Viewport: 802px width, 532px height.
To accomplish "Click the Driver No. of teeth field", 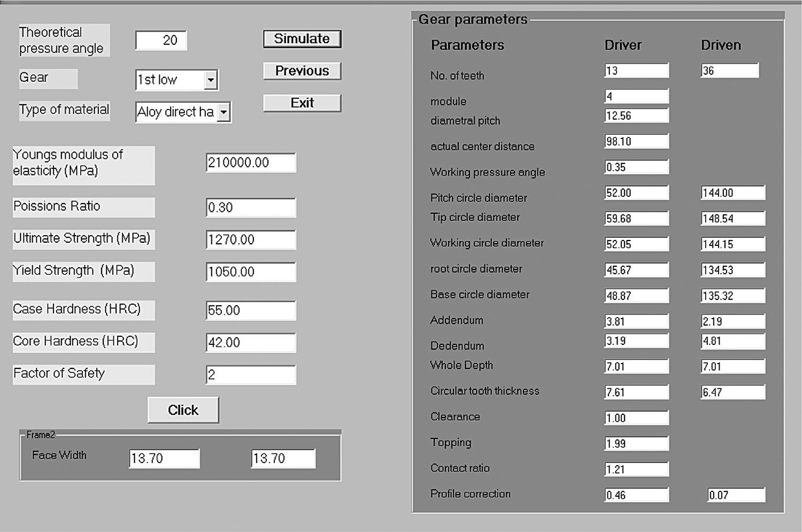I will (x=636, y=71).
